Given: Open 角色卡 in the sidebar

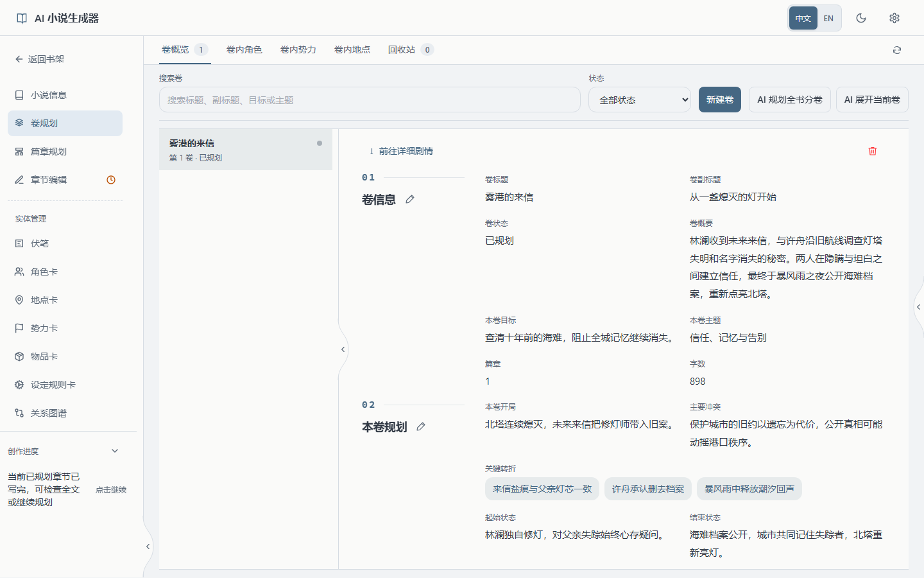Looking at the screenshot, I should pos(65,272).
